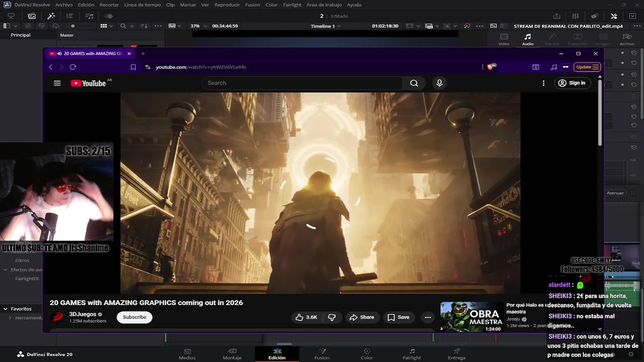Expand the Favoritos section
Image resolution: width=644 pixels, height=362 pixels.
5,309
